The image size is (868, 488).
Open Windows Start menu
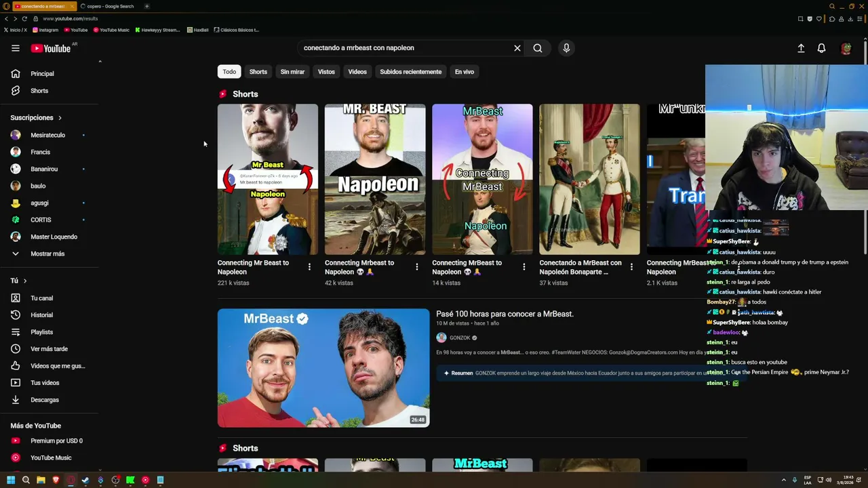point(11,480)
